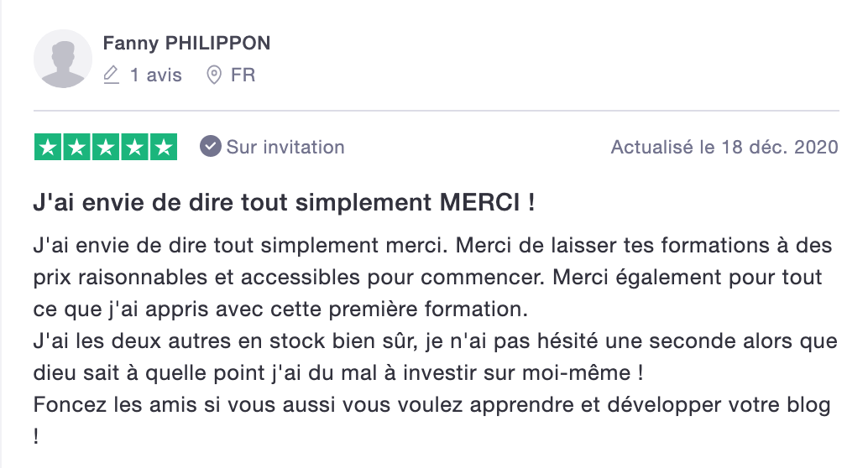
Task: Open the reviewer name Fanny PHILIPPON
Action: (x=186, y=44)
